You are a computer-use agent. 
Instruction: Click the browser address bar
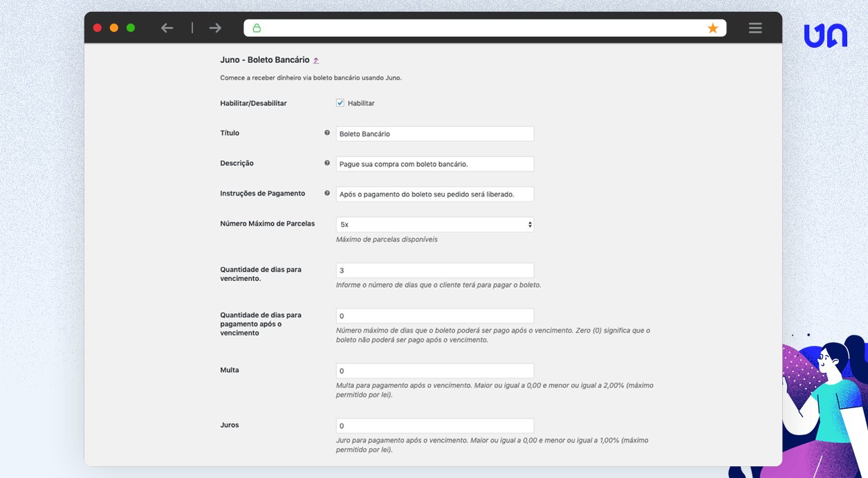pos(484,28)
